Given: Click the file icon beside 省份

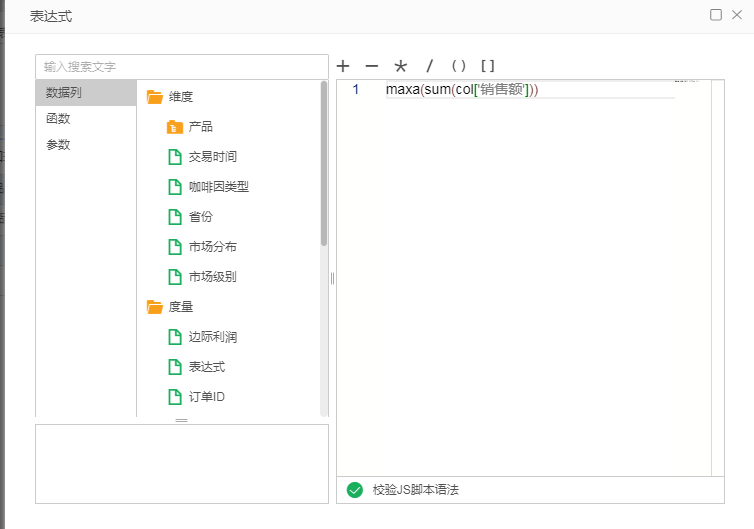Looking at the screenshot, I should [x=175, y=217].
